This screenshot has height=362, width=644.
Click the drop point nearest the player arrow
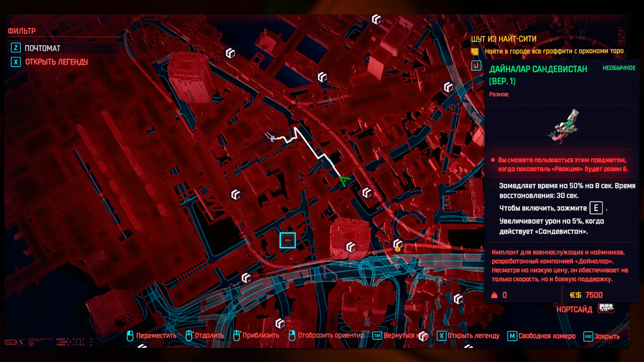367,193
